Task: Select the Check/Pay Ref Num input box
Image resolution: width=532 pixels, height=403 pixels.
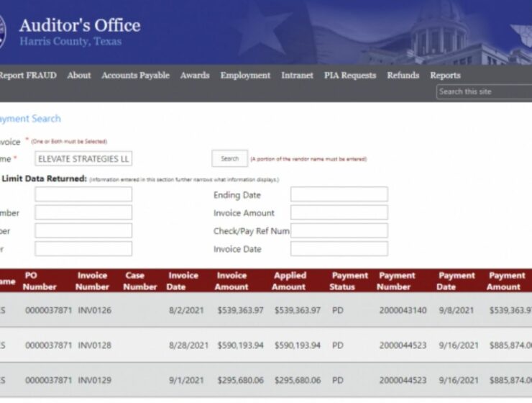Action: pos(339,230)
